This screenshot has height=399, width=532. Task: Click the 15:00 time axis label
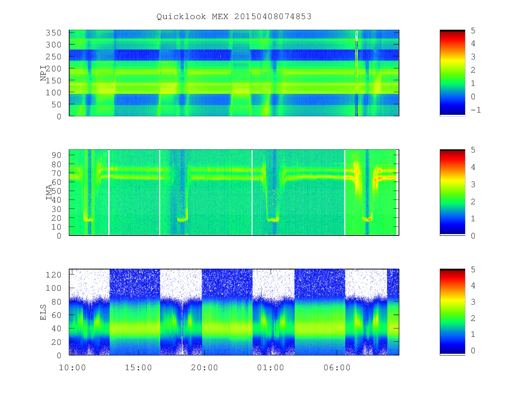139,368
